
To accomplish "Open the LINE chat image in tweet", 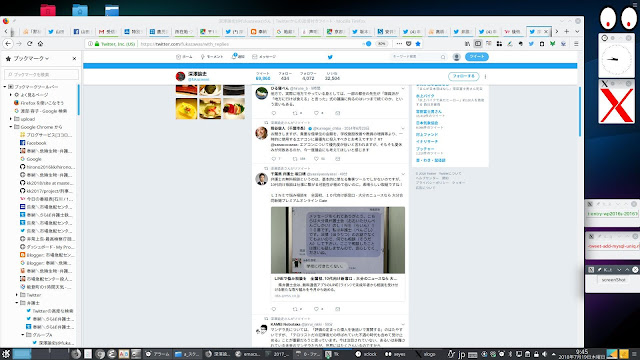I will (338, 240).
